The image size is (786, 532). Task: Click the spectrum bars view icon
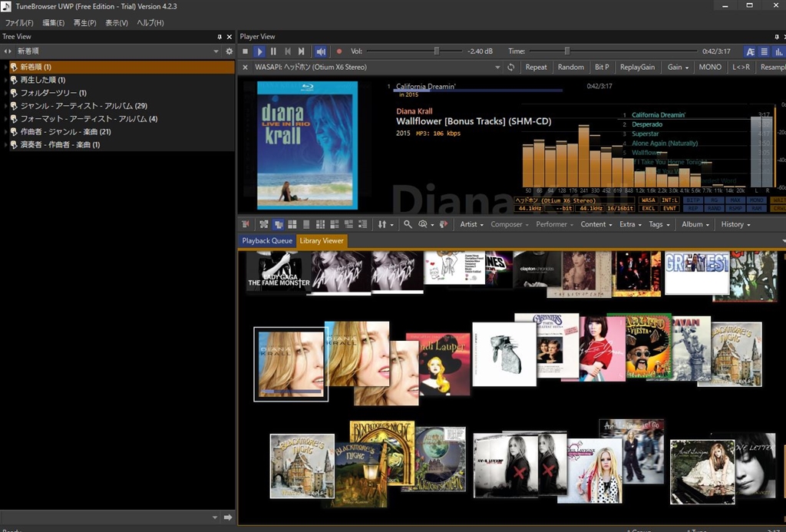(x=779, y=51)
